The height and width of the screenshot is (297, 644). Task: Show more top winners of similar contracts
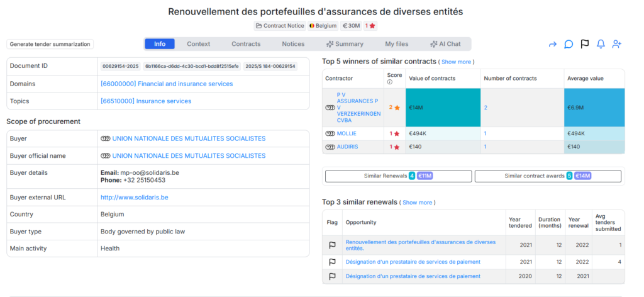coord(456,62)
